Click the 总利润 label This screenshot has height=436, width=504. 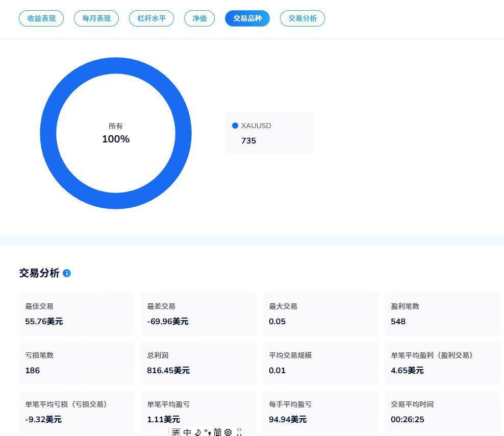[x=158, y=355]
